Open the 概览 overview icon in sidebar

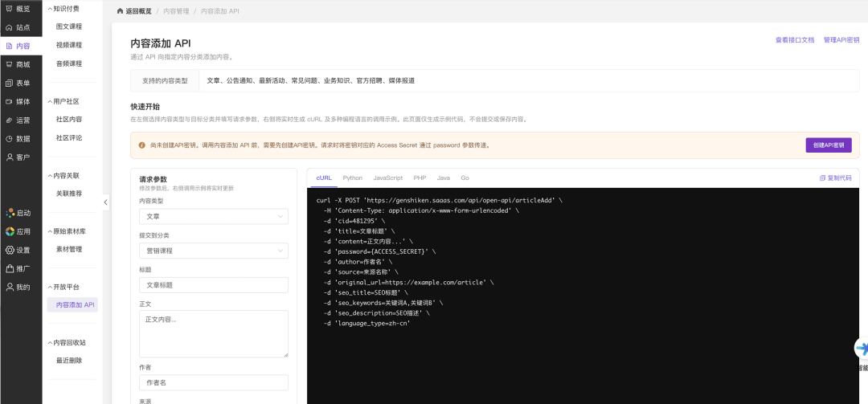10,9
